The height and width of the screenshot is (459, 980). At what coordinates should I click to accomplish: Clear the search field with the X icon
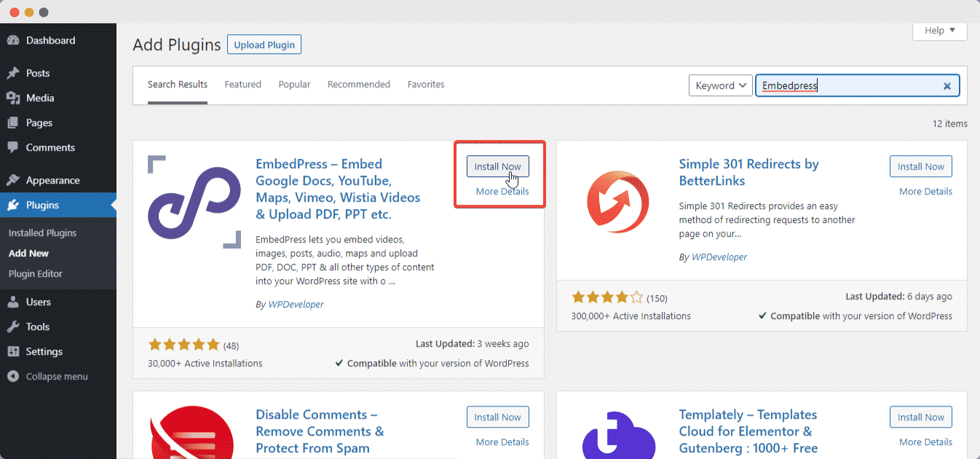pos(947,86)
